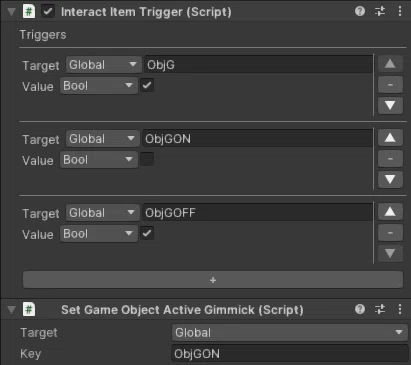
Task: Add a new trigger with plus button
Action: 213,280
